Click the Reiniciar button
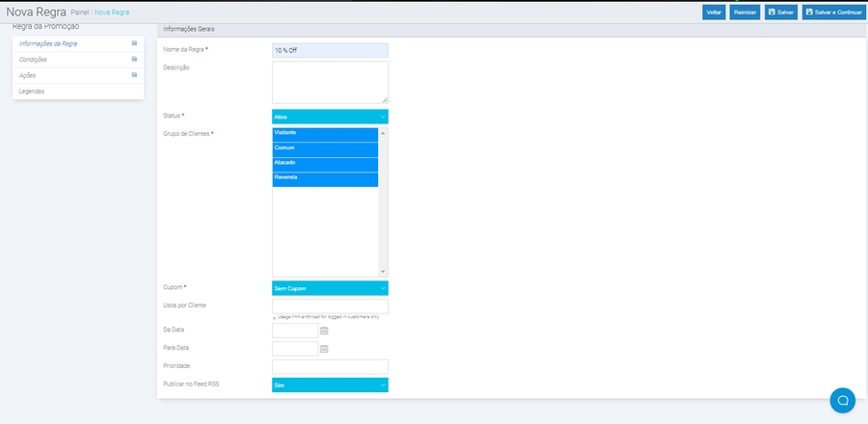This screenshot has width=868, height=424. coord(745,13)
